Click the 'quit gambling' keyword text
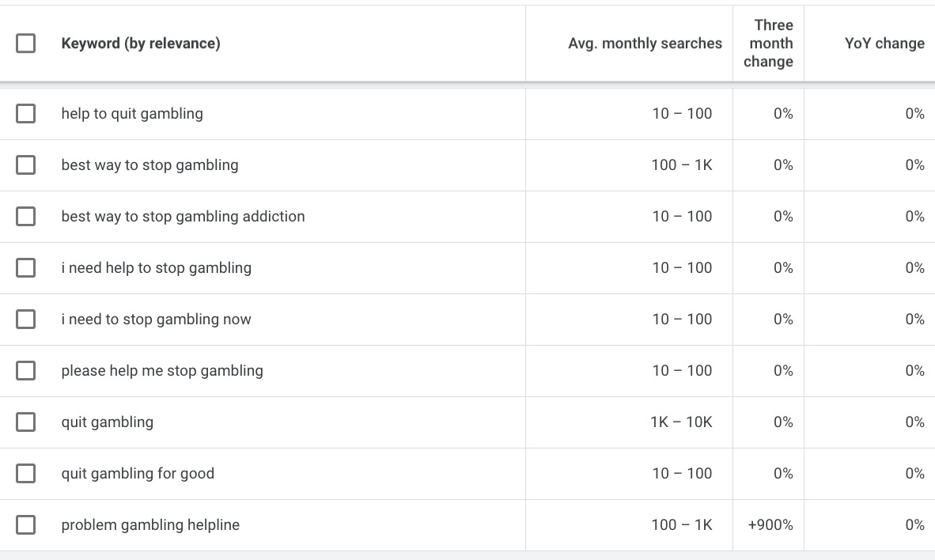935x560 pixels. tap(108, 422)
